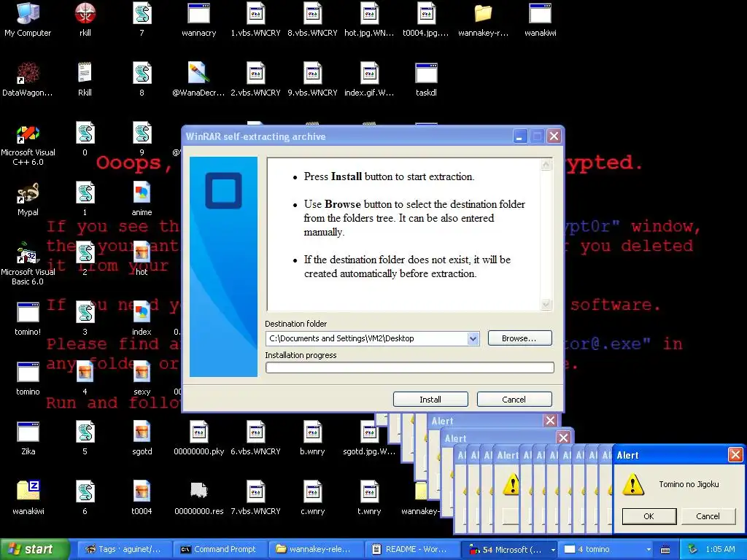Switch to the Command Prompt taskbar item

click(x=219, y=550)
